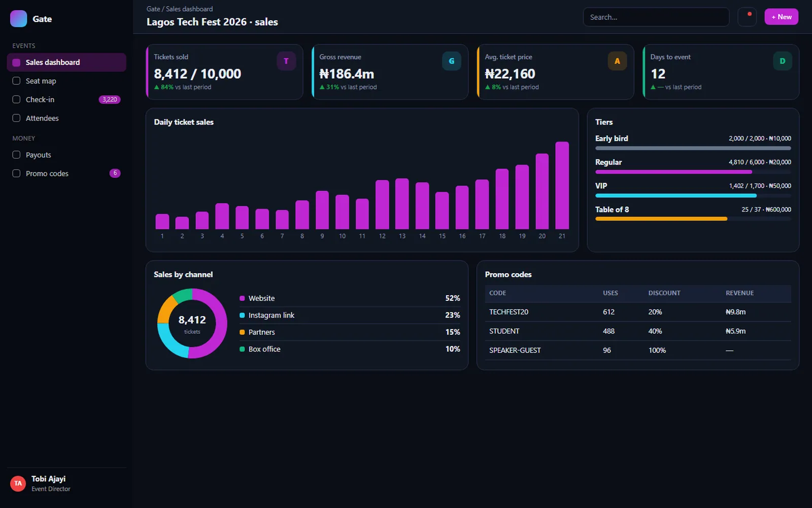Click the Gate logo icon
This screenshot has height=508, width=812.
click(x=18, y=19)
